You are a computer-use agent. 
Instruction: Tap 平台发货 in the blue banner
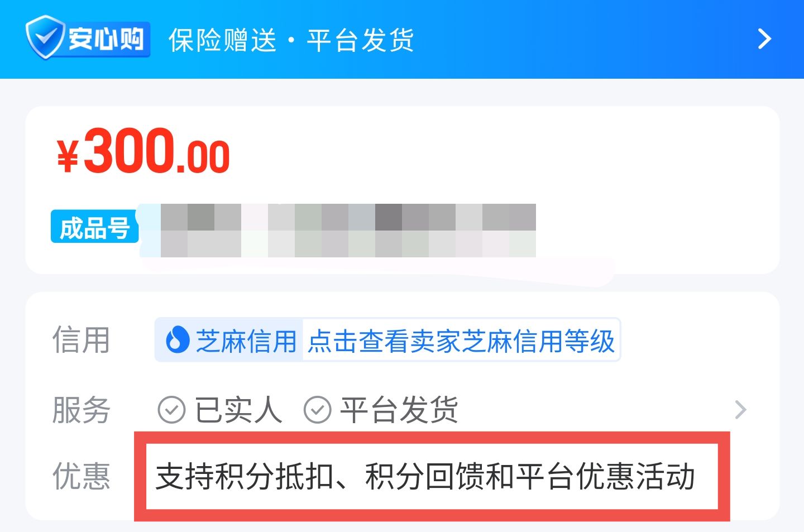click(361, 40)
